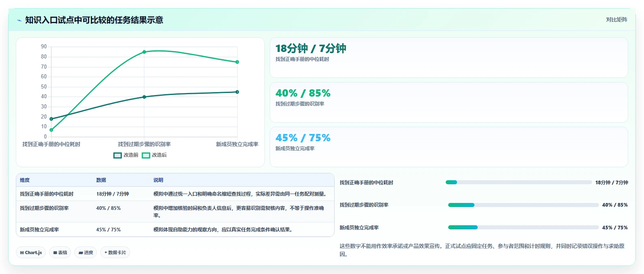
Task: Click the 40% / 85% value beside progress bar
Action: point(615,205)
